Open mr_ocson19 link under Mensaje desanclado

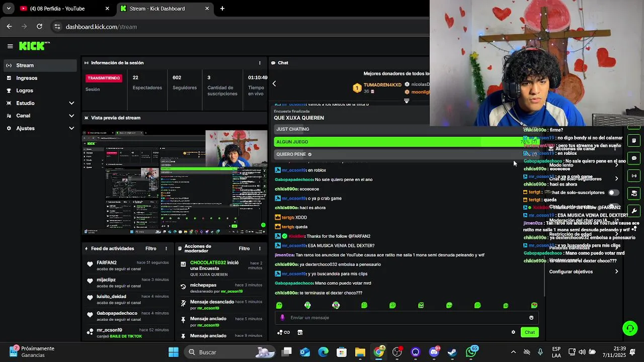[208, 308]
